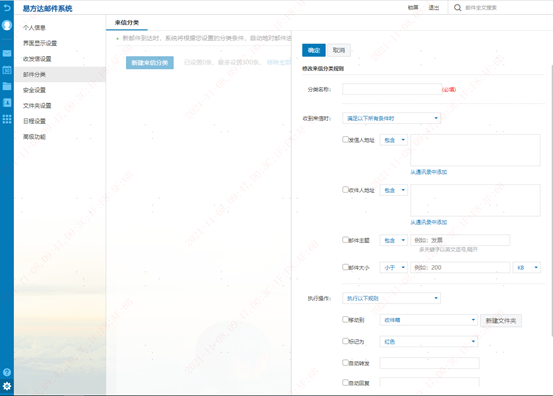Check the 收件人地址 recipient address checkbox
The width and height of the screenshot is (553, 396).
[345, 189]
